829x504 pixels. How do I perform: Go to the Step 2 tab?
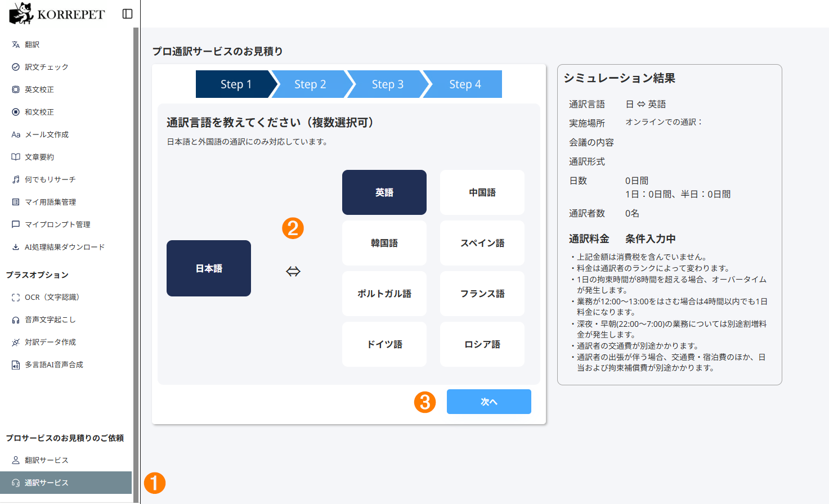310,84
